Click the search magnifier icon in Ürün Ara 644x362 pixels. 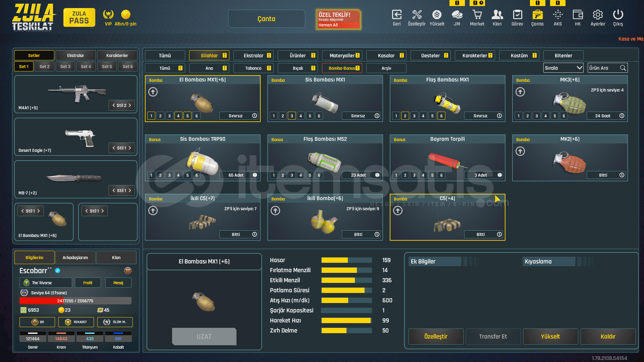pos(623,68)
